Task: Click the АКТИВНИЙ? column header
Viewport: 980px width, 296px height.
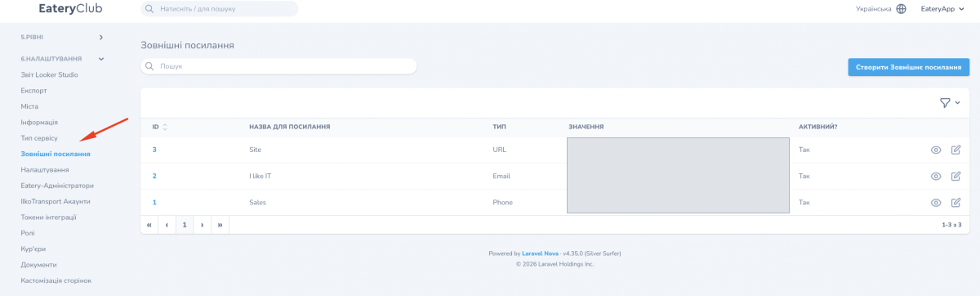Action: pyautogui.click(x=818, y=127)
